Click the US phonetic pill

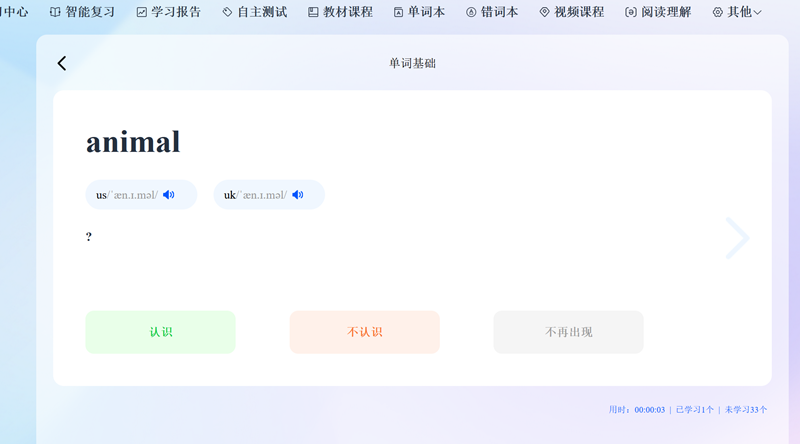pyautogui.click(x=141, y=194)
